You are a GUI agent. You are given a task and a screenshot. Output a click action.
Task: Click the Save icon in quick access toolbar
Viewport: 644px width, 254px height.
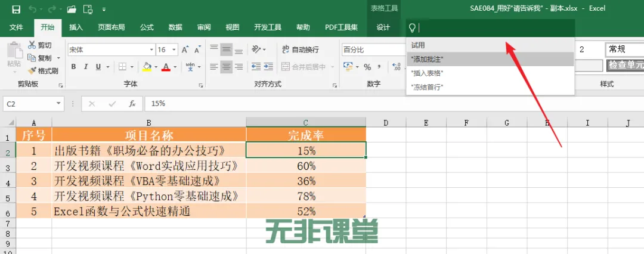tap(17, 8)
